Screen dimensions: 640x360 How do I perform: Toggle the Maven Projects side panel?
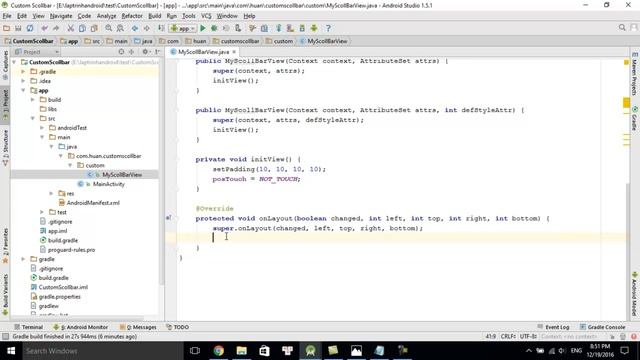[x=635, y=73]
